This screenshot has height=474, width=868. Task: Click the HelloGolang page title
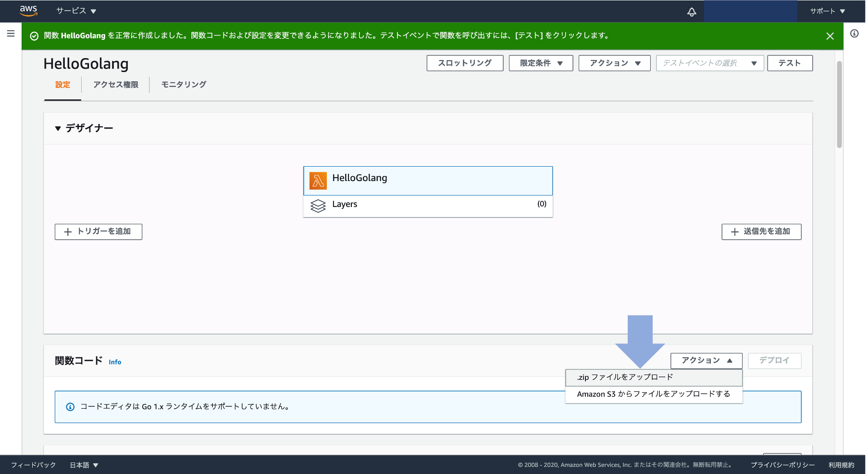(86, 64)
